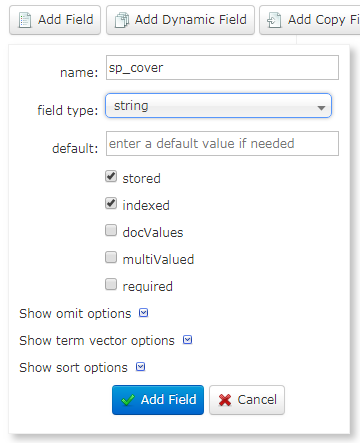Click the green checkmark icon on Add Field
The height and width of the screenshot is (443, 360).
coord(128,400)
